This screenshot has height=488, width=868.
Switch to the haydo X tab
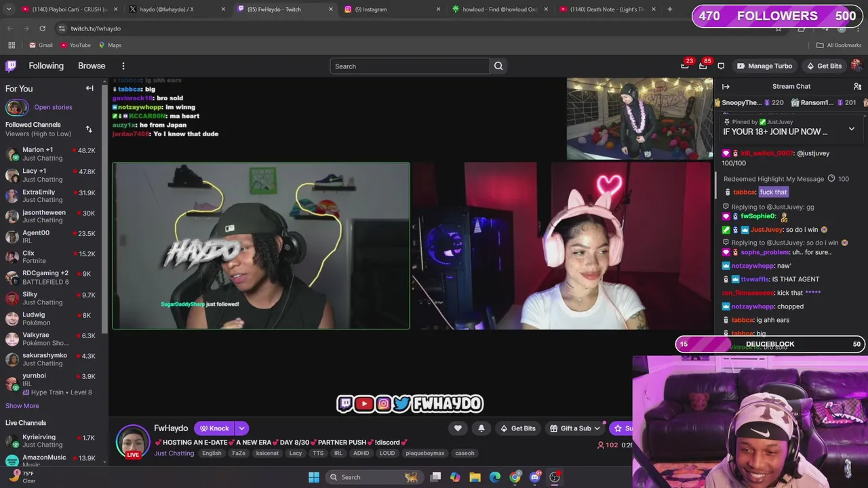tap(176, 9)
